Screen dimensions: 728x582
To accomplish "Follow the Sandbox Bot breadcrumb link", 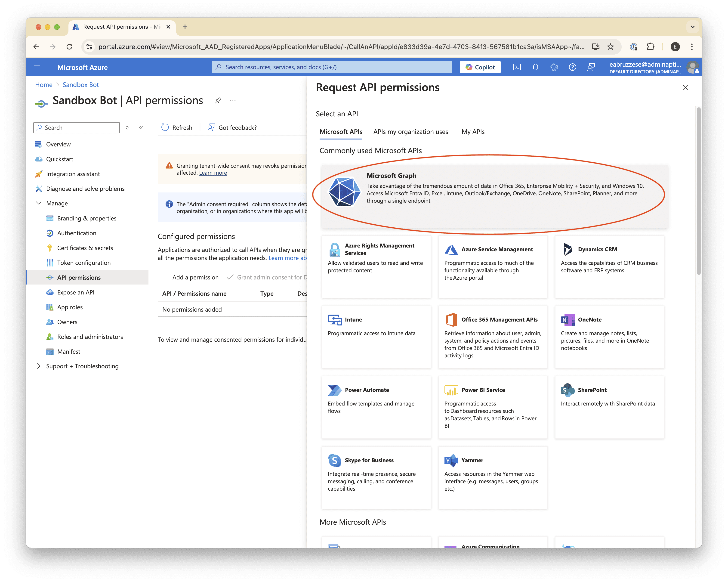I will [x=80, y=85].
